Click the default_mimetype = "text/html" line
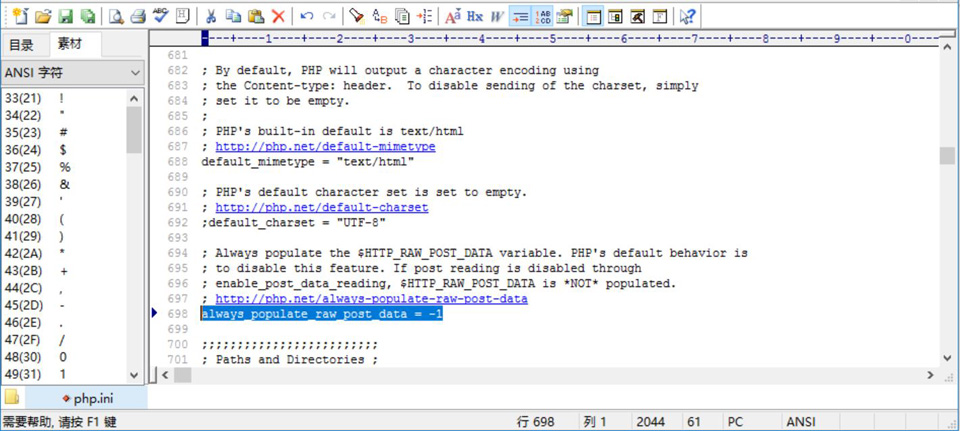Viewport: 960px width, 431px height. pyautogui.click(x=308, y=162)
